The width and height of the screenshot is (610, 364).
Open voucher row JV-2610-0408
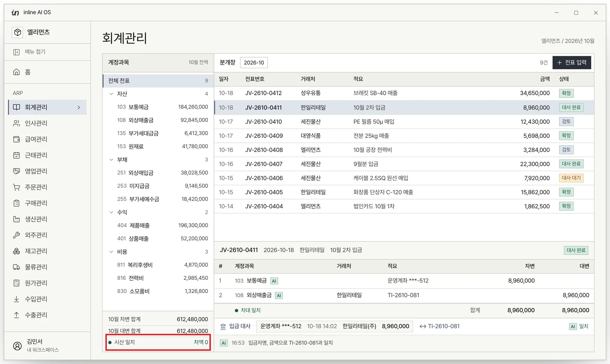coord(404,150)
